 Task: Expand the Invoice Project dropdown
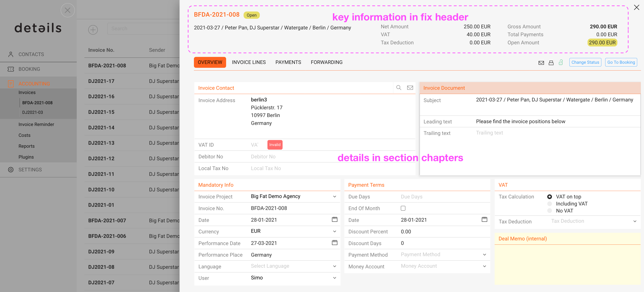[x=335, y=197]
